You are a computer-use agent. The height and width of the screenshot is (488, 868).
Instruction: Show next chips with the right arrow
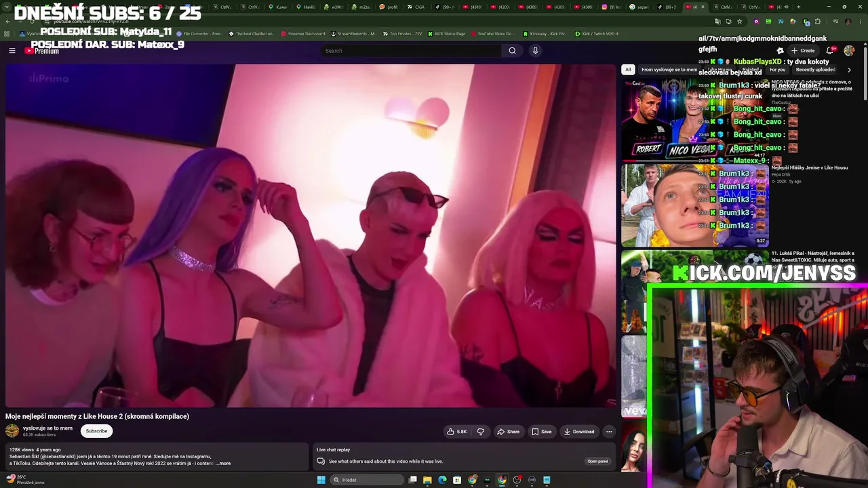(x=849, y=70)
